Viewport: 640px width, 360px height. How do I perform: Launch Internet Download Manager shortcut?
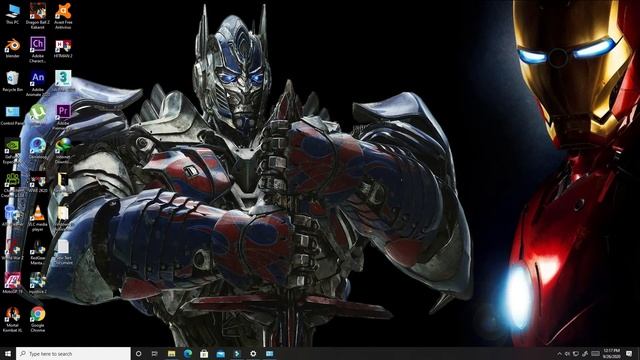coord(63,151)
